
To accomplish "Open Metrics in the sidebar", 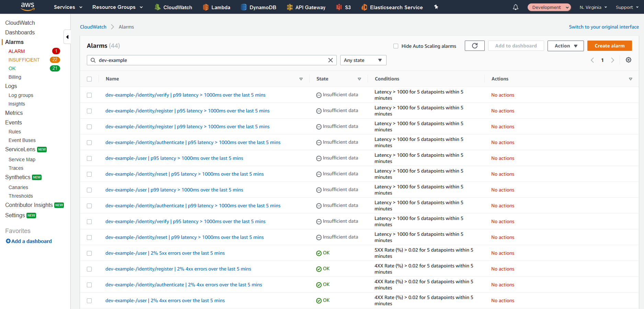I will pyautogui.click(x=14, y=113).
